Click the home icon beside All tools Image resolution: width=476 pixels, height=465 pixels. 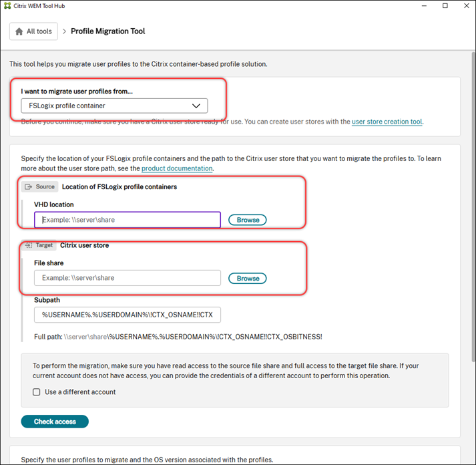(19, 31)
